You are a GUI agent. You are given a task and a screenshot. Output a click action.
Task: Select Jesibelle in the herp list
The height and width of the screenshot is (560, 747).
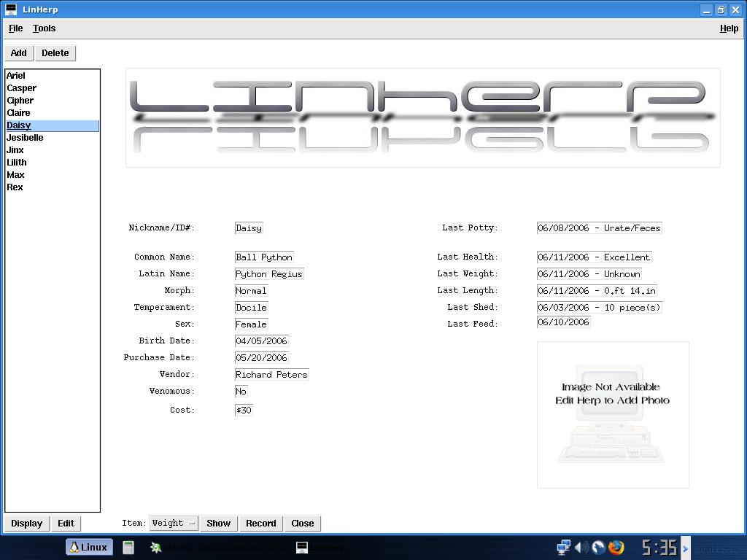point(52,138)
